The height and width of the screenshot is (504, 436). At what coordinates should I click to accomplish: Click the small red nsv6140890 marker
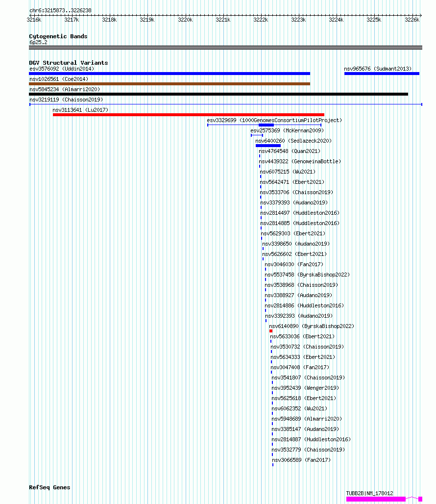click(271, 331)
